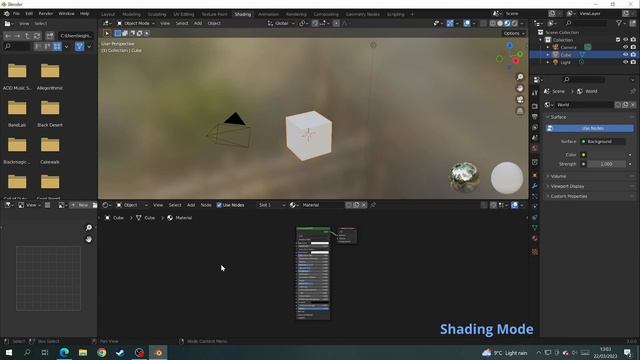
Task: Hide the Cube in the outliner
Action: [x=625, y=55]
